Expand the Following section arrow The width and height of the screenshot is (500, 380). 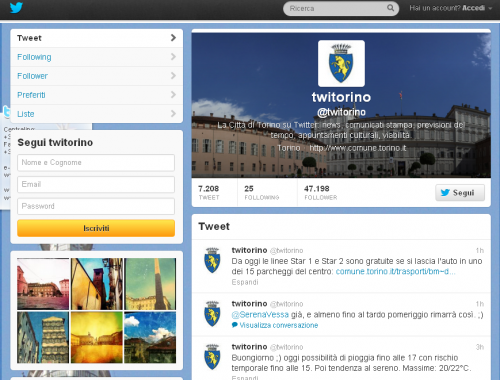(173, 57)
